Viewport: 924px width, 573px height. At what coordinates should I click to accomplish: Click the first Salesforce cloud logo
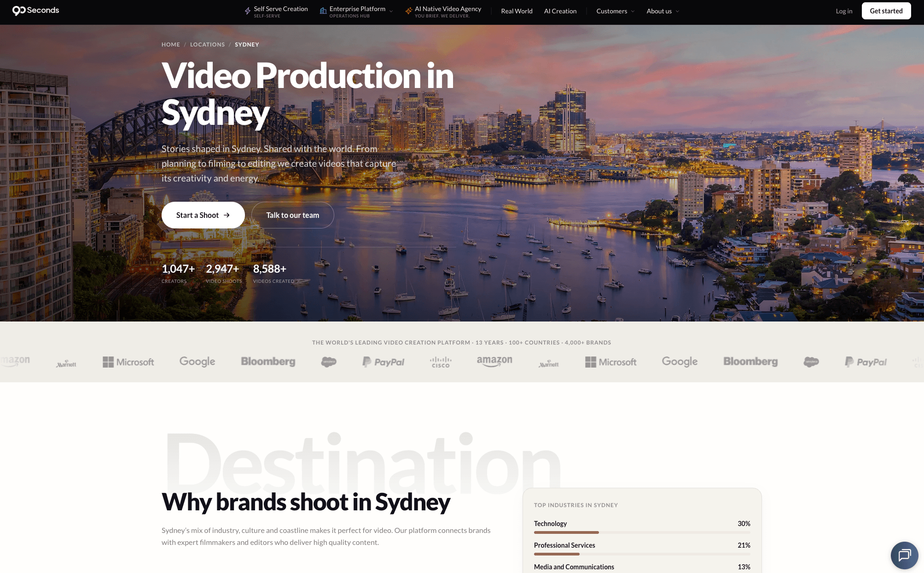[329, 362]
